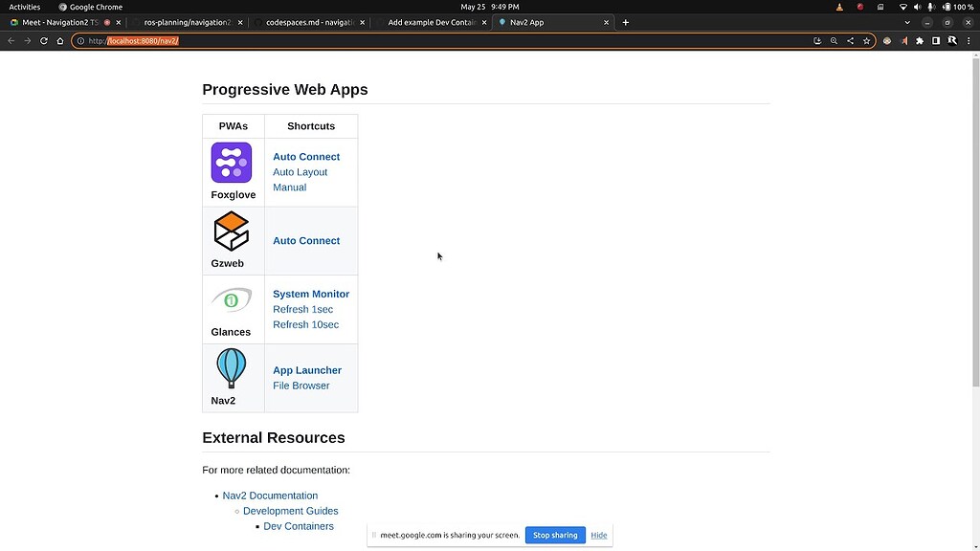Open a new browser tab

click(x=625, y=23)
